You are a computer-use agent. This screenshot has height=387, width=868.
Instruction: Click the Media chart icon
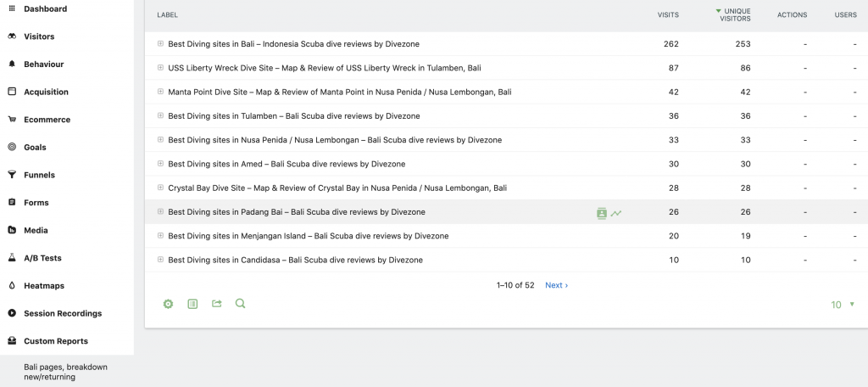pyautogui.click(x=12, y=230)
